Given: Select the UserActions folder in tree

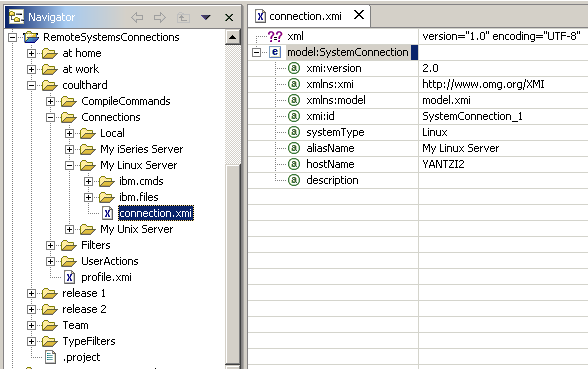Looking at the screenshot, I should tap(110, 261).
